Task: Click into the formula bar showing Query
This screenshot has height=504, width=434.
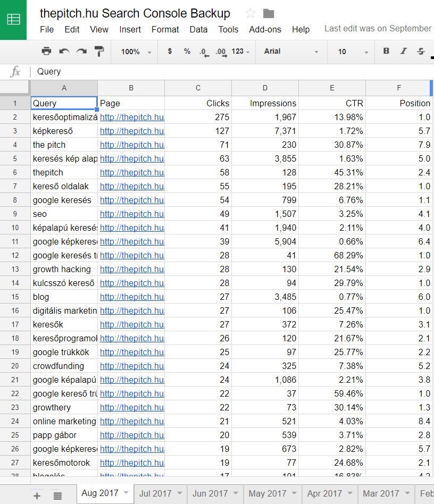Action: pos(233,72)
